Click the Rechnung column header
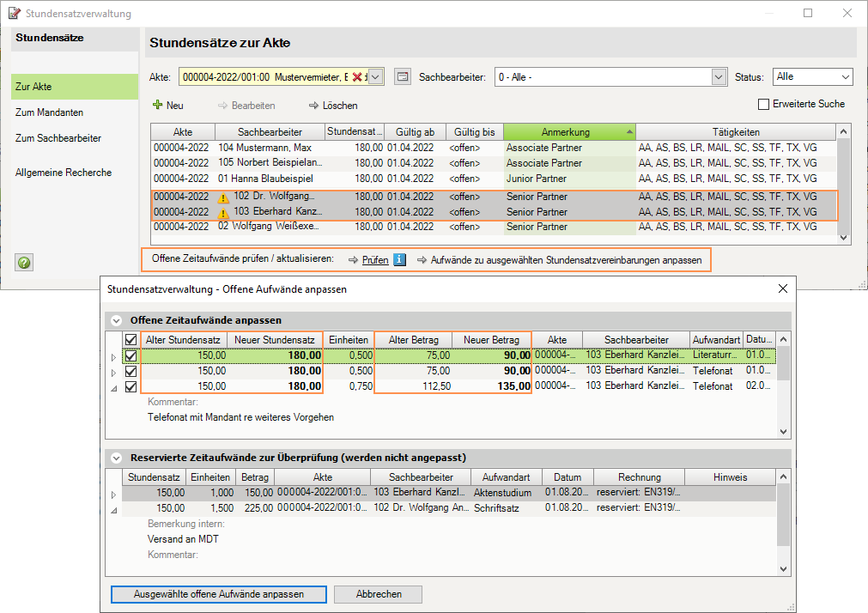Image resolution: width=868 pixels, height=613 pixels. coord(640,476)
